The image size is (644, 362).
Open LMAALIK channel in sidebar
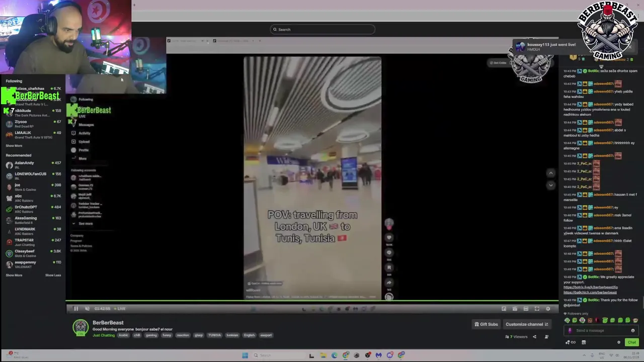click(x=33, y=135)
